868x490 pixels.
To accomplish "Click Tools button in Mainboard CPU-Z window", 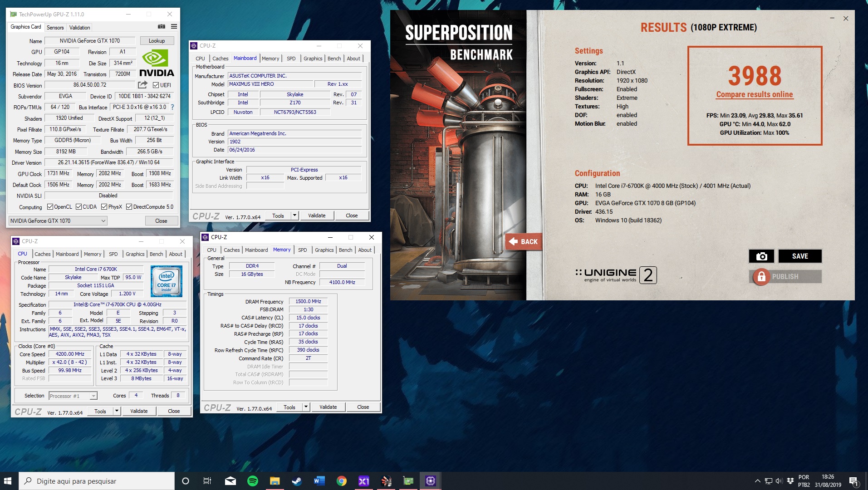I will click(x=278, y=216).
